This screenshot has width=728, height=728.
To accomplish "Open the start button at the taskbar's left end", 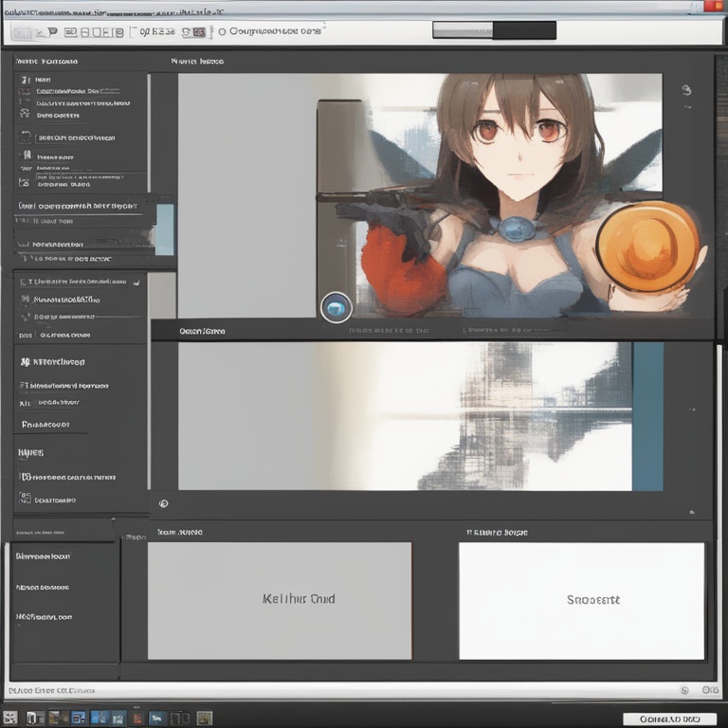I will tap(10, 718).
